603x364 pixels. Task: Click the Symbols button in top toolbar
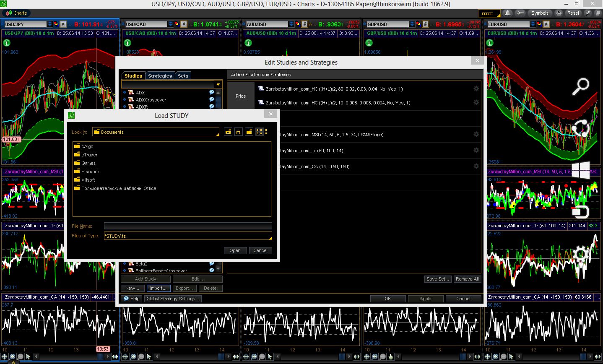coord(540,13)
